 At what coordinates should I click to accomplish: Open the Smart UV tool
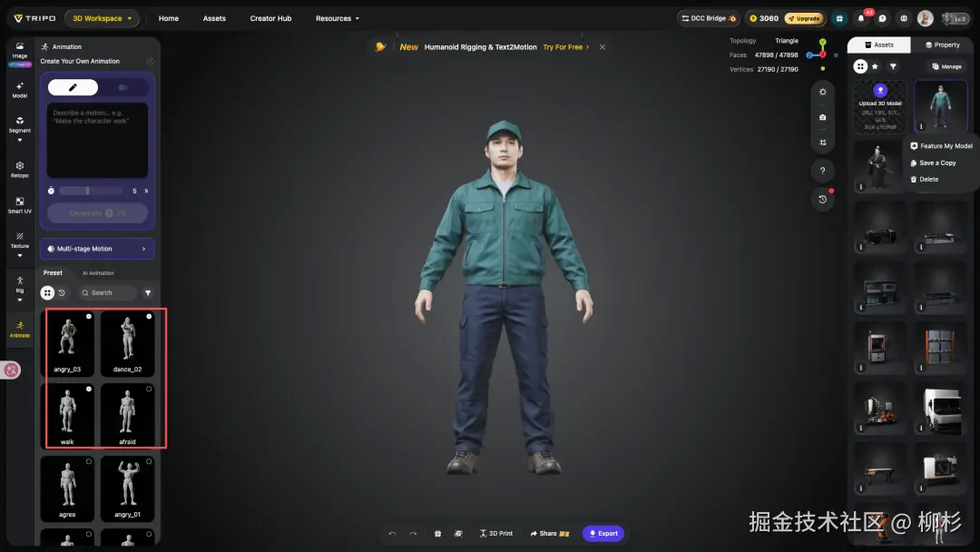[x=19, y=205]
